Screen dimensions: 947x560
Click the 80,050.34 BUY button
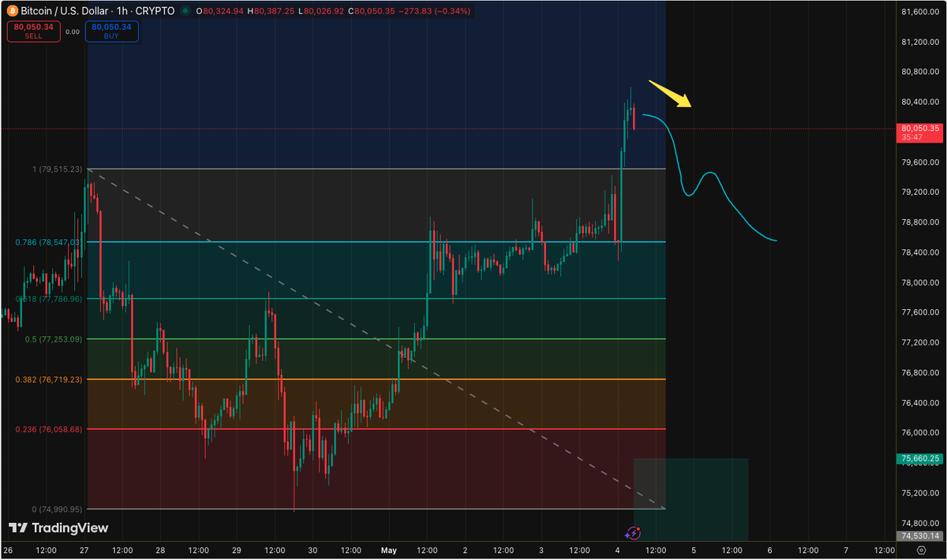(110, 31)
